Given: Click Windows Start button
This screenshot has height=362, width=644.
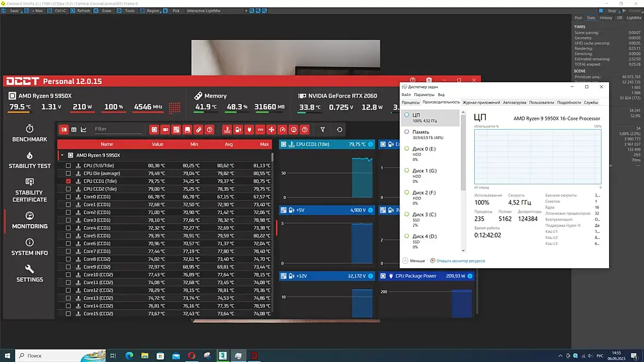Looking at the screenshot, I should pyautogui.click(x=8, y=355).
